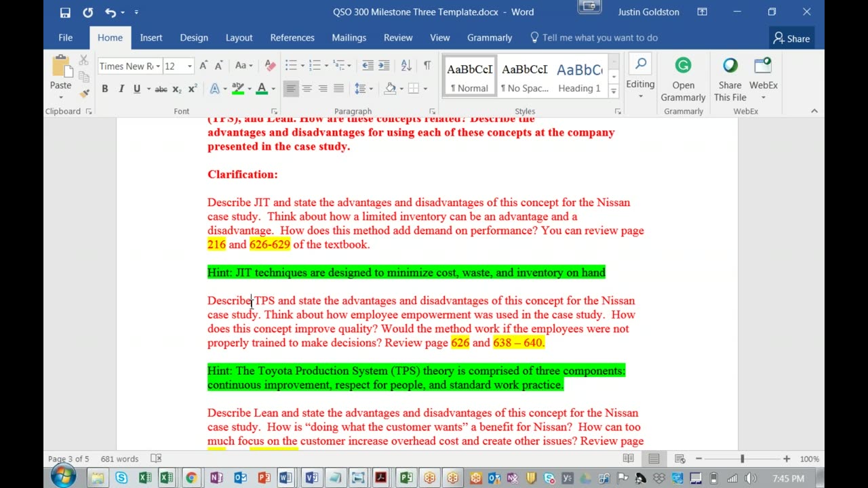The height and width of the screenshot is (488, 868).
Task: Click the Repeat/Redo circular arrow icon
Action: (x=88, y=12)
